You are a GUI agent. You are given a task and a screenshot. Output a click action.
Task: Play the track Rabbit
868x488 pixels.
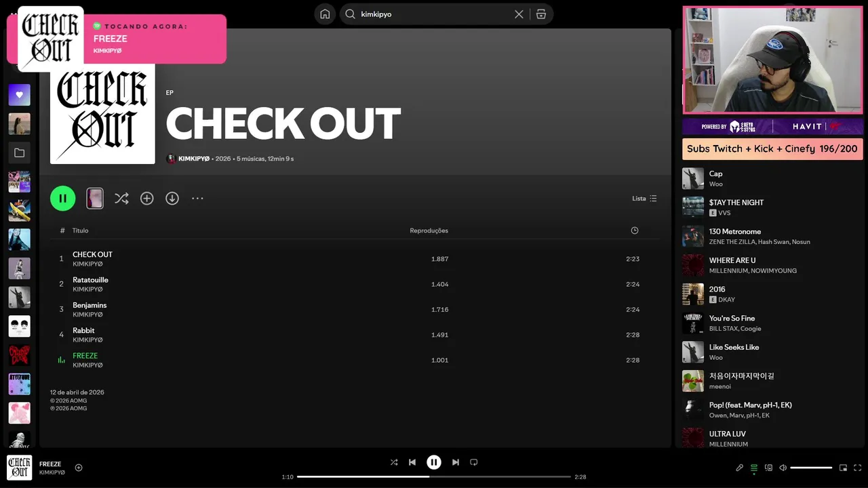click(x=355, y=335)
